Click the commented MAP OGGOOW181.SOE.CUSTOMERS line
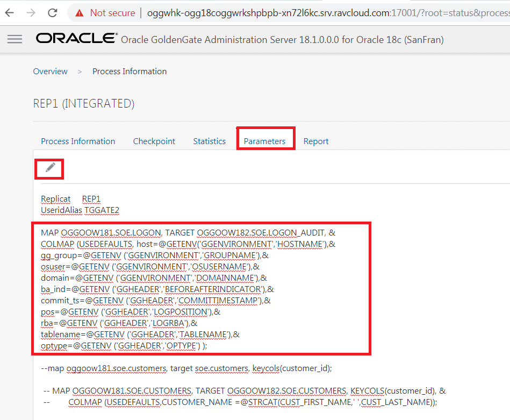The height and width of the screenshot is (420, 510). [x=245, y=391]
